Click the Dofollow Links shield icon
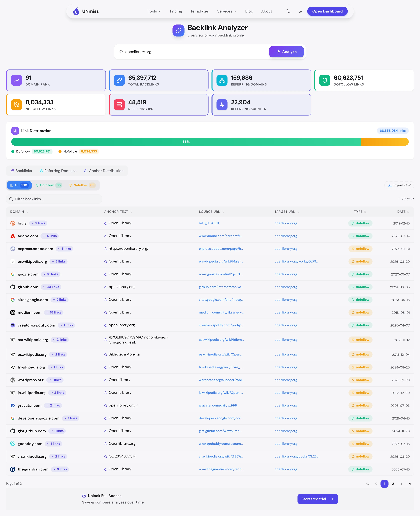Image resolution: width=420 pixels, height=516 pixels. (x=325, y=80)
